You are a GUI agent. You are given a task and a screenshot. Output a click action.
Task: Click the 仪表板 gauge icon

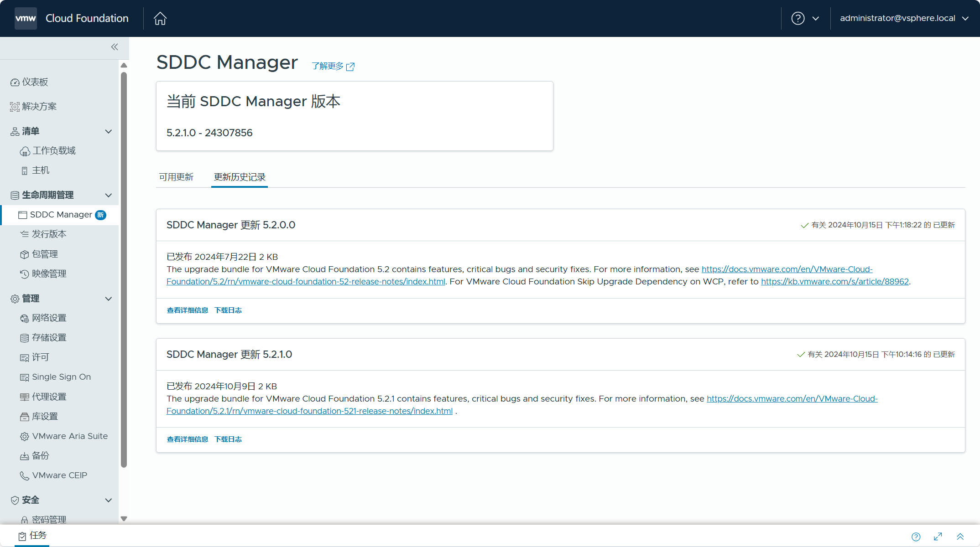[x=15, y=83]
